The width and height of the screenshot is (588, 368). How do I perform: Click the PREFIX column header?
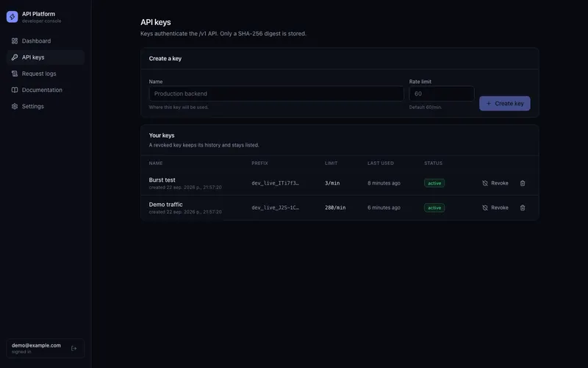[259, 163]
